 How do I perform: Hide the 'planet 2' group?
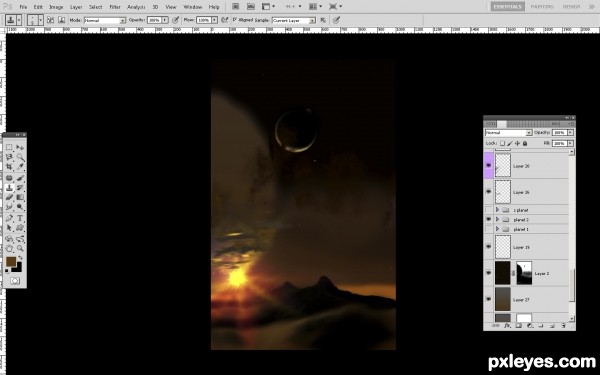pos(489,219)
